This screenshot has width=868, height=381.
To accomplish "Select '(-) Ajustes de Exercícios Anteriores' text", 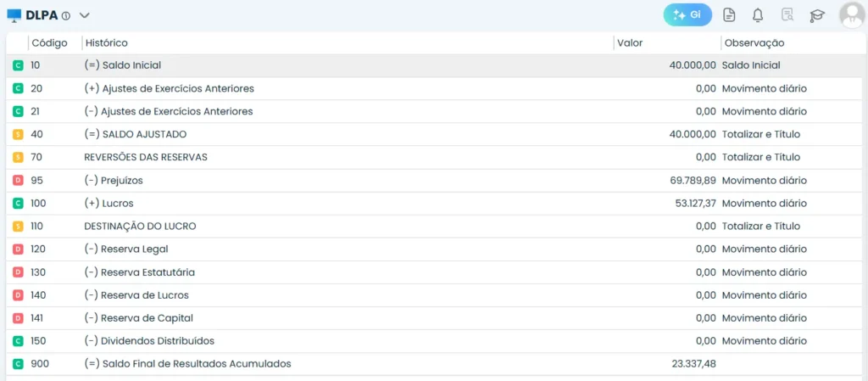I will pos(169,111).
